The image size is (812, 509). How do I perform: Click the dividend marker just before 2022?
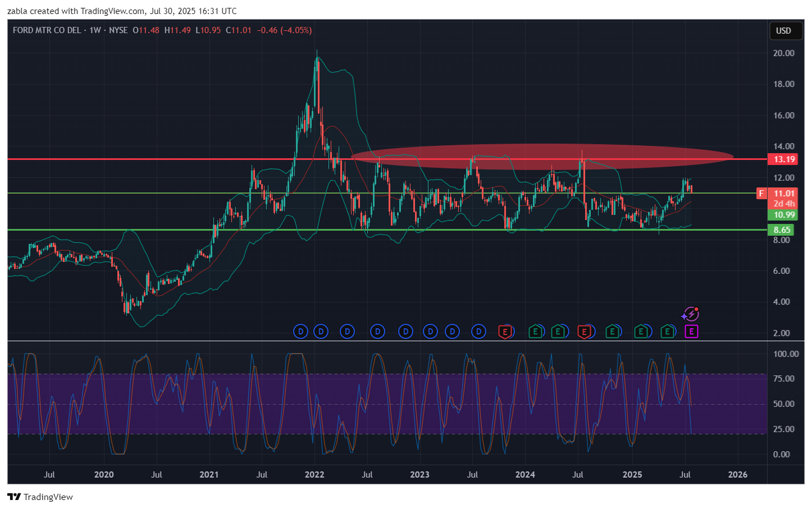300,332
